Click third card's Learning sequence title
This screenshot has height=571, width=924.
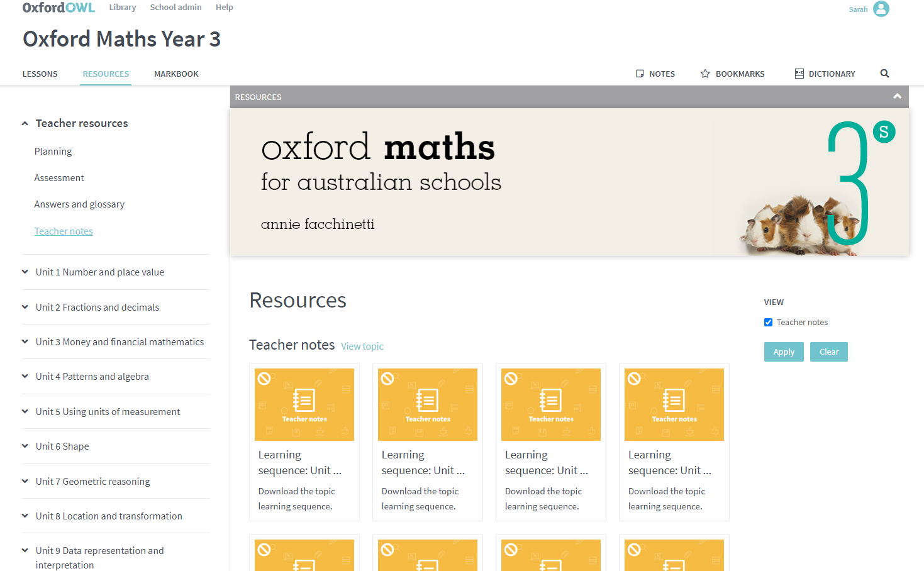coord(547,463)
